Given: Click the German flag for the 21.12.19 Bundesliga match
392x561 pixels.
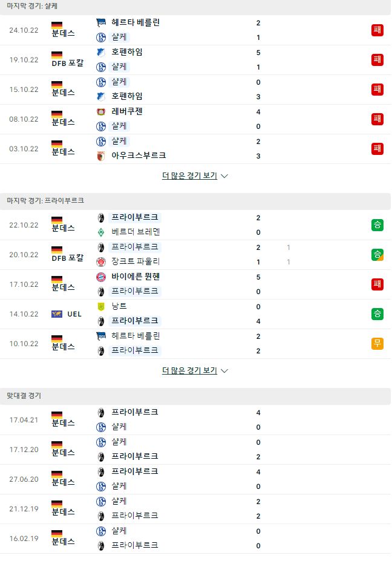Looking at the screenshot, I should 57,504.
